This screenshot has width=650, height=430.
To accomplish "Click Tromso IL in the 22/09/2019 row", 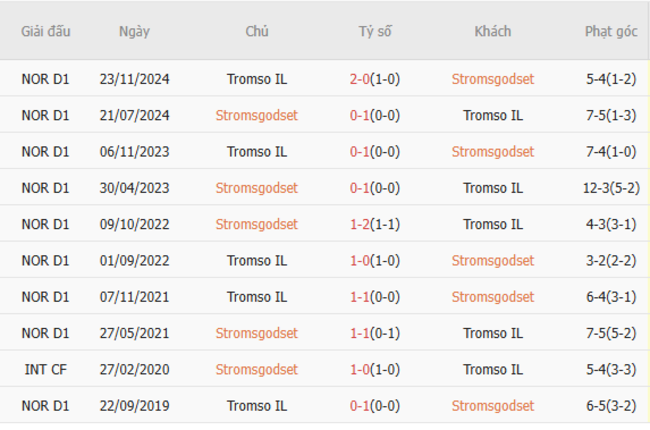I will [256, 406].
